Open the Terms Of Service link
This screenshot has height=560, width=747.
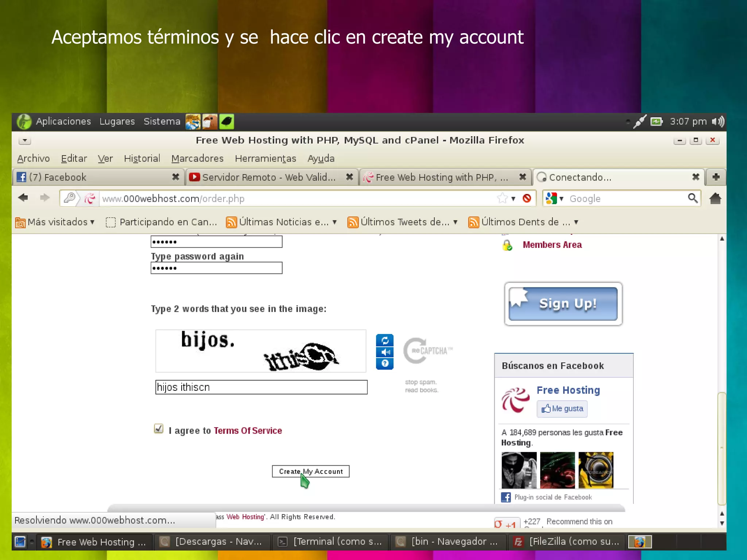click(248, 431)
